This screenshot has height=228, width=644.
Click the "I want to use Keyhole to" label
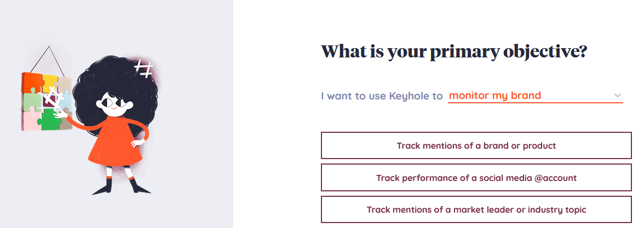tap(382, 96)
